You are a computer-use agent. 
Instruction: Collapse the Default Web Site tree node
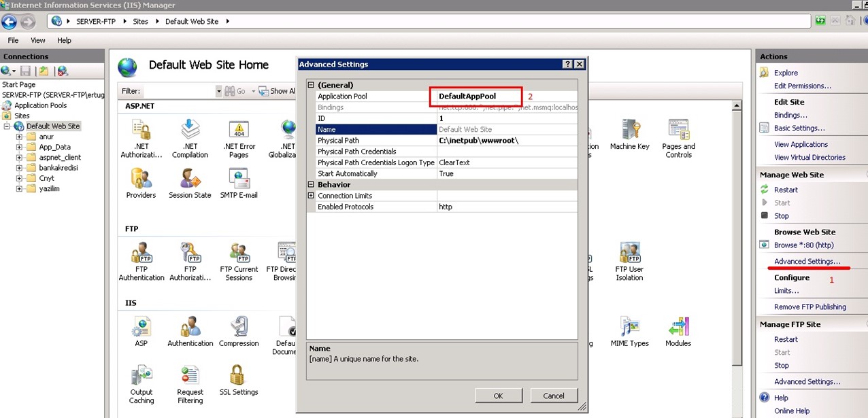[x=7, y=126]
